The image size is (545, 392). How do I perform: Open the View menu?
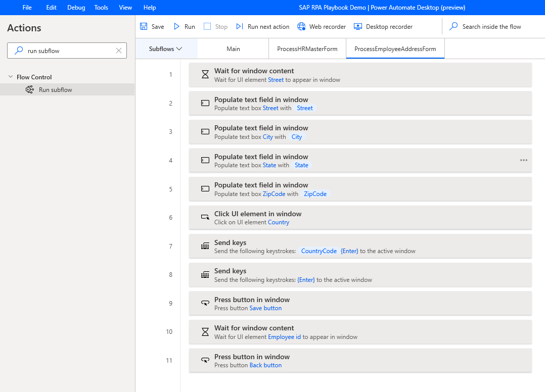[125, 8]
